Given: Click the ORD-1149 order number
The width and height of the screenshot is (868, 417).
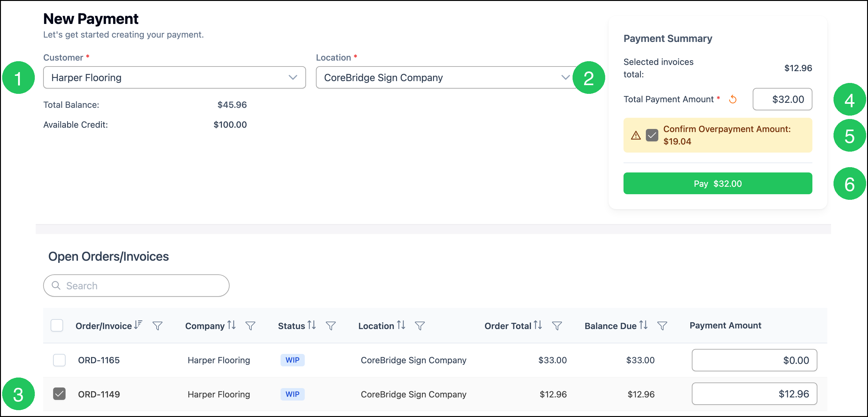Looking at the screenshot, I should tap(99, 394).
